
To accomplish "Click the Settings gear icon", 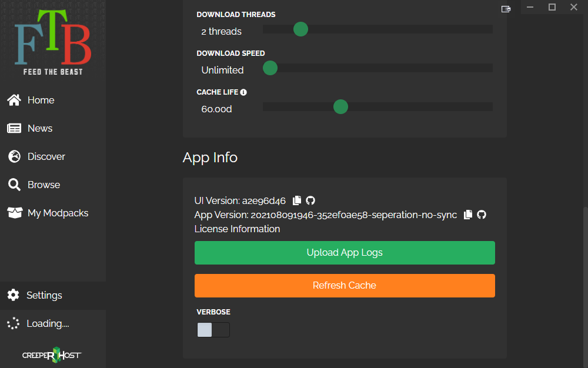I will 13,295.
